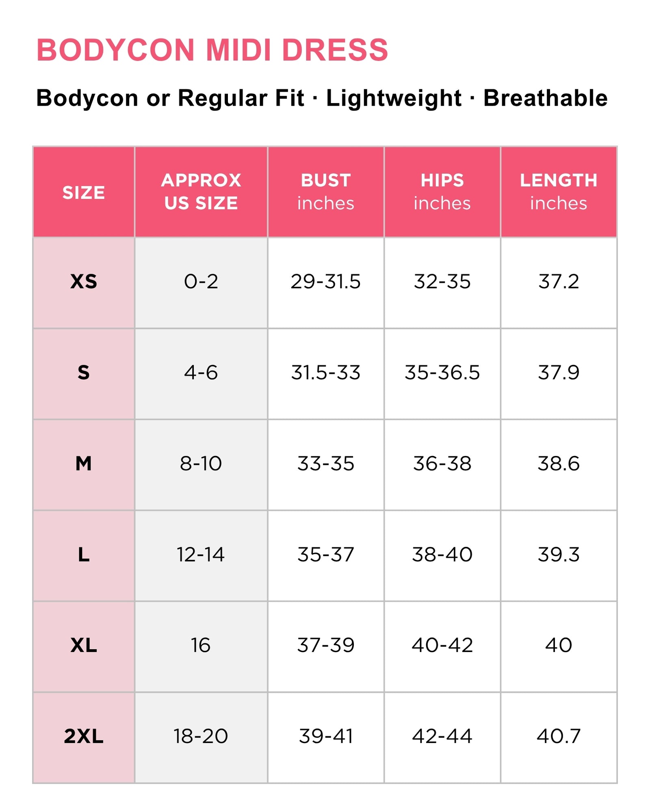
Task: Click the 12-14 US size cell
Action: 201,555
